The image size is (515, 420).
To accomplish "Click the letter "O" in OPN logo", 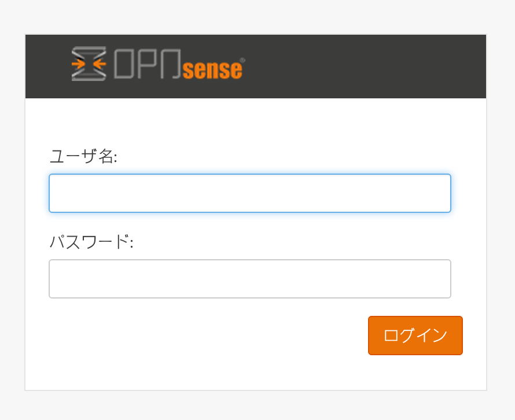I will pos(124,64).
